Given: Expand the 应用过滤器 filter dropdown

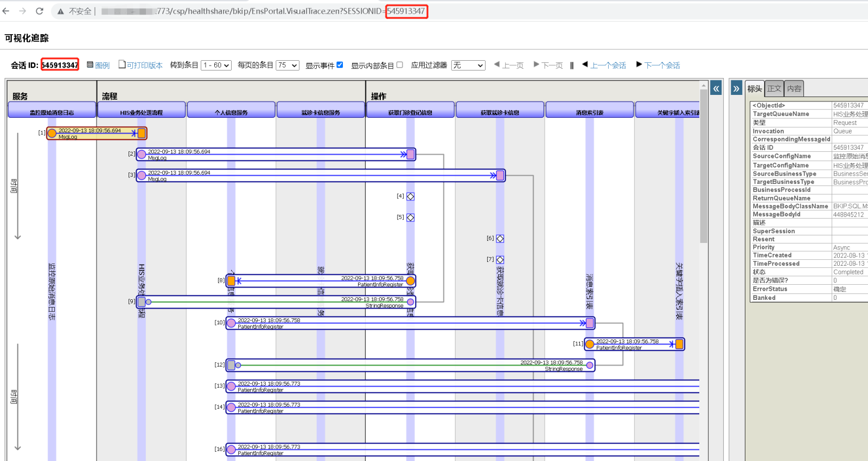Looking at the screenshot, I should (468, 65).
